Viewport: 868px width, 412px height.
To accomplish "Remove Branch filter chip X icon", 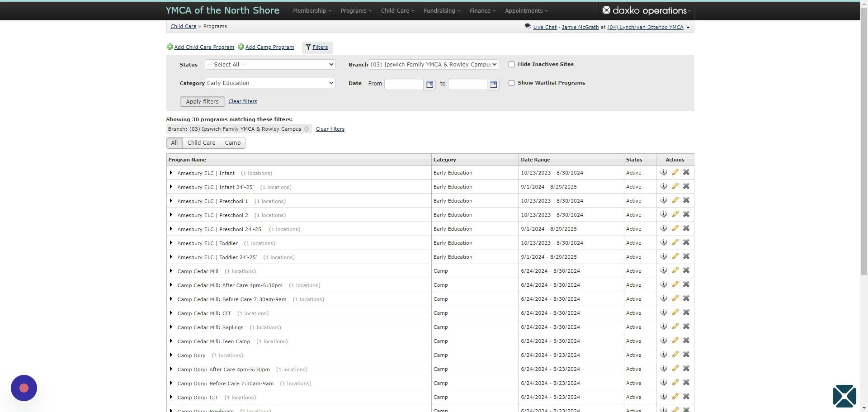I will (x=307, y=129).
